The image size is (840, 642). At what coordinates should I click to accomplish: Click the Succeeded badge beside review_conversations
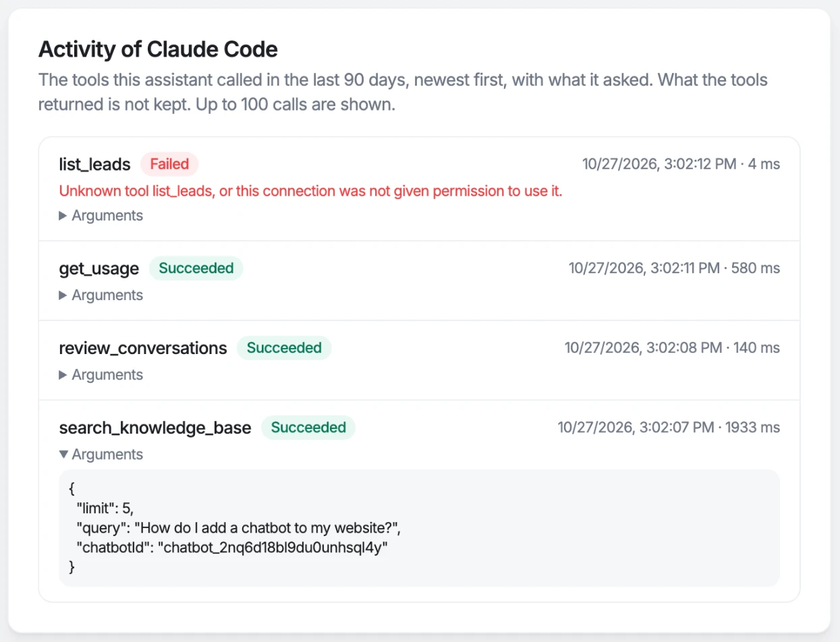coord(284,348)
